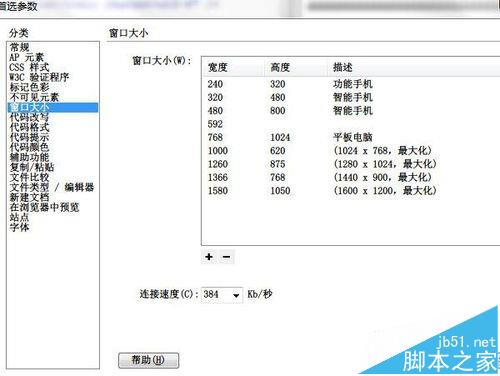Select the (1440 x 900, 最大化) description
The image size is (500, 376).
pyautogui.click(x=383, y=177)
